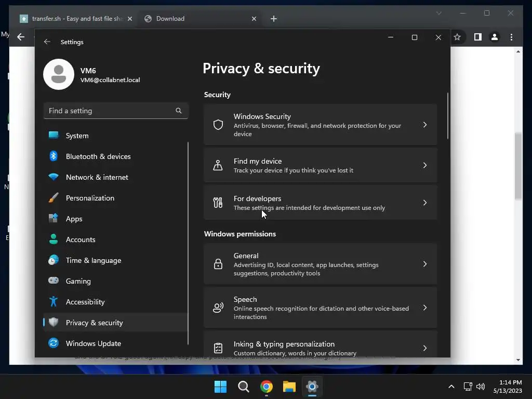Expand Find my device chevron
The height and width of the screenshot is (399, 532).
[x=425, y=165]
